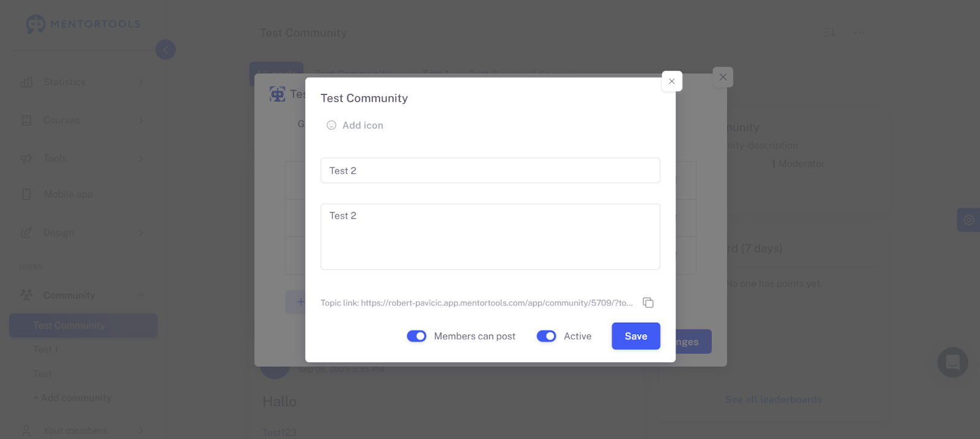The width and height of the screenshot is (980, 439).
Task: Click the + Add community link
Action: [72, 398]
